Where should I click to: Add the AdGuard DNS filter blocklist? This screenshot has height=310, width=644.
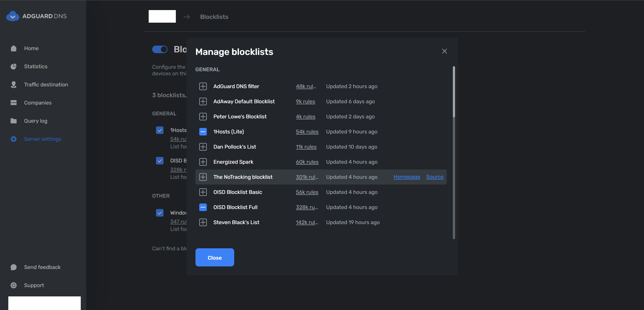pyautogui.click(x=203, y=86)
